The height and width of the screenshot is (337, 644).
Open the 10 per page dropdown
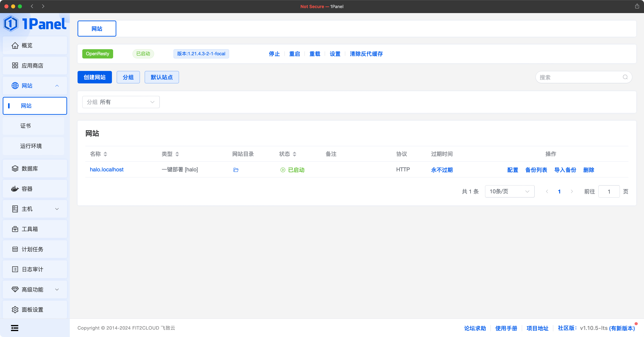click(x=509, y=191)
